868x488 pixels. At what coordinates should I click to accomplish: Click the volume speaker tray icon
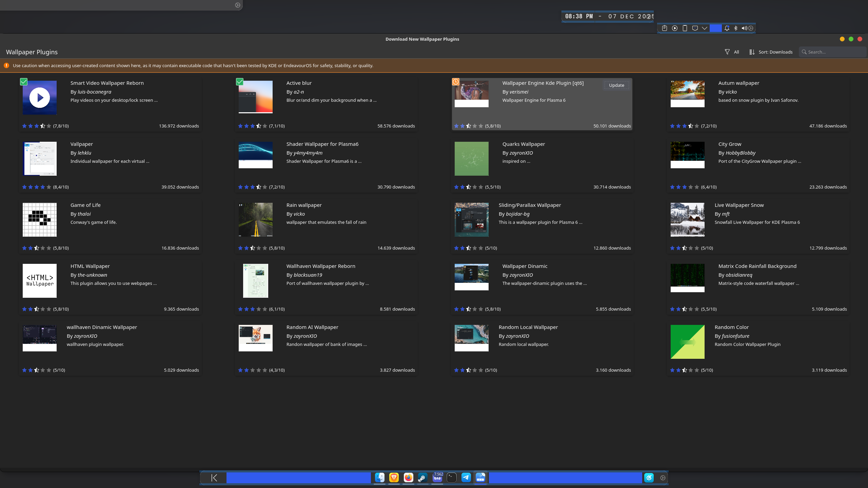point(744,28)
